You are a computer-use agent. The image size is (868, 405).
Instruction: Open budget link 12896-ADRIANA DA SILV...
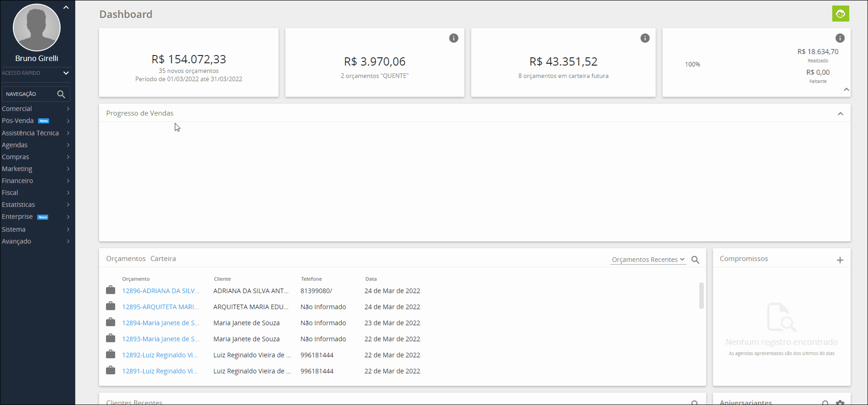[161, 291]
